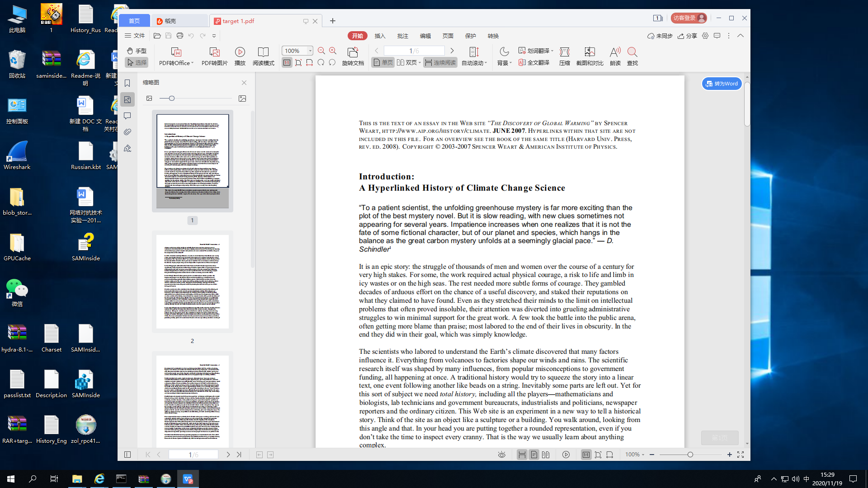
Task: Open 截图和对比 screenshot tool
Action: (x=590, y=52)
